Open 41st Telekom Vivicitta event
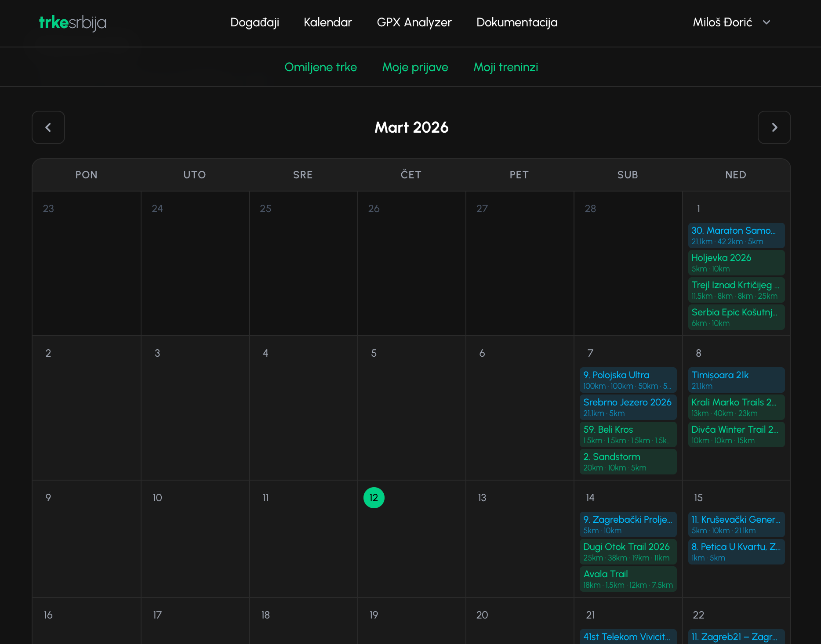 [x=628, y=637]
